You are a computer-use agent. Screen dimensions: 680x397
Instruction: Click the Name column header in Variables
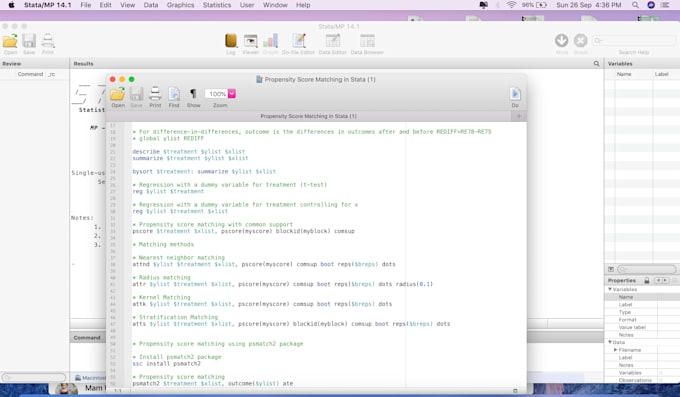624,74
